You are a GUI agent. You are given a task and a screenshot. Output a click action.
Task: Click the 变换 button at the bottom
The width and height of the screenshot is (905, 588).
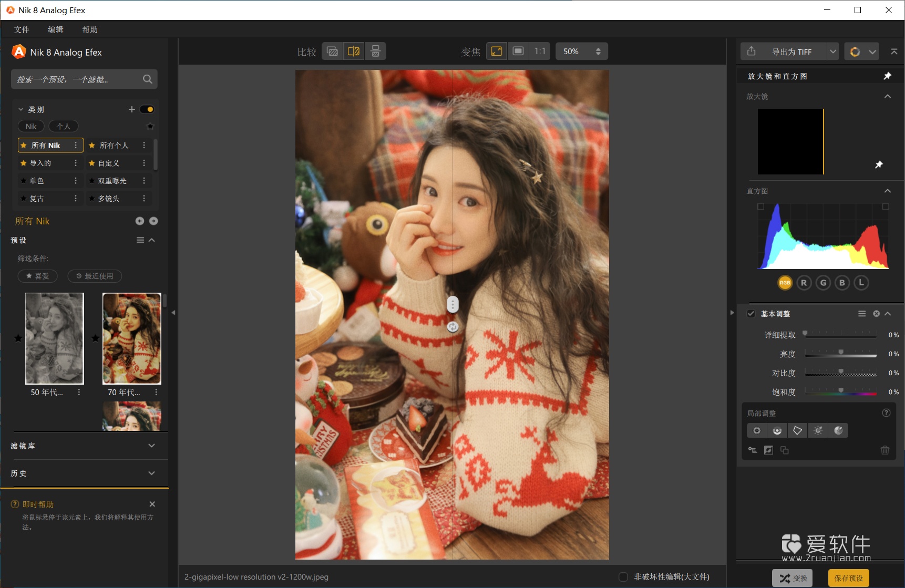coord(791,577)
